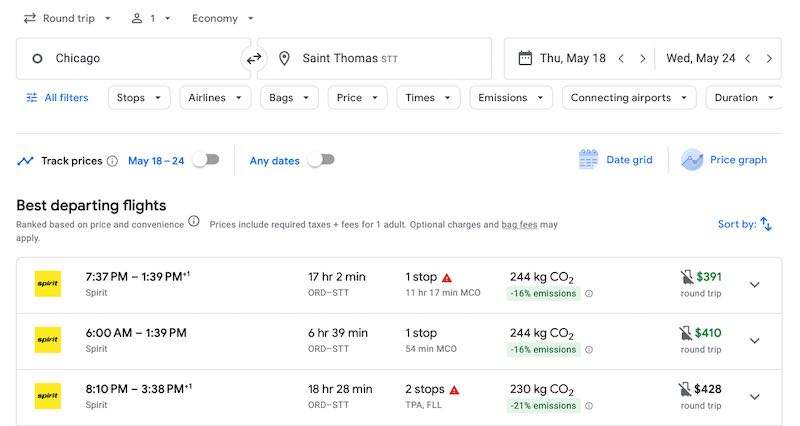This screenshot has width=800, height=426.
Task: Toggle Track prices for May 18–24
Action: pyautogui.click(x=205, y=160)
